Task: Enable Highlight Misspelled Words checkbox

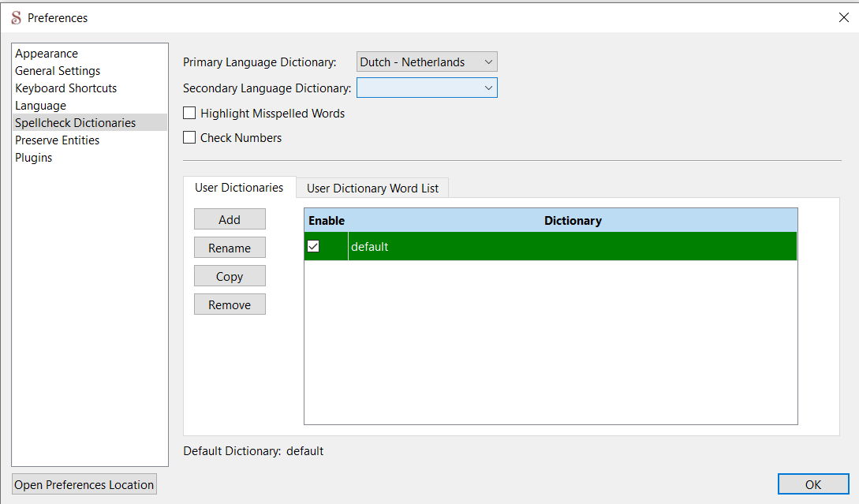Action: [189, 114]
